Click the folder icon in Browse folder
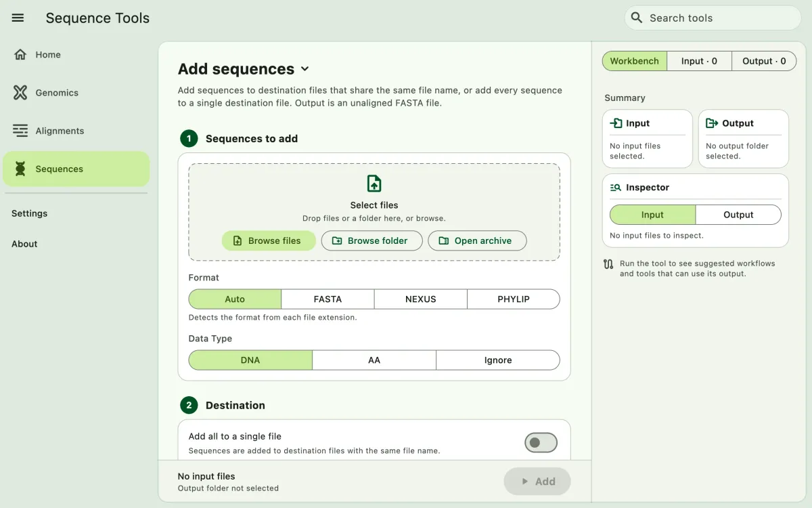 337,240
